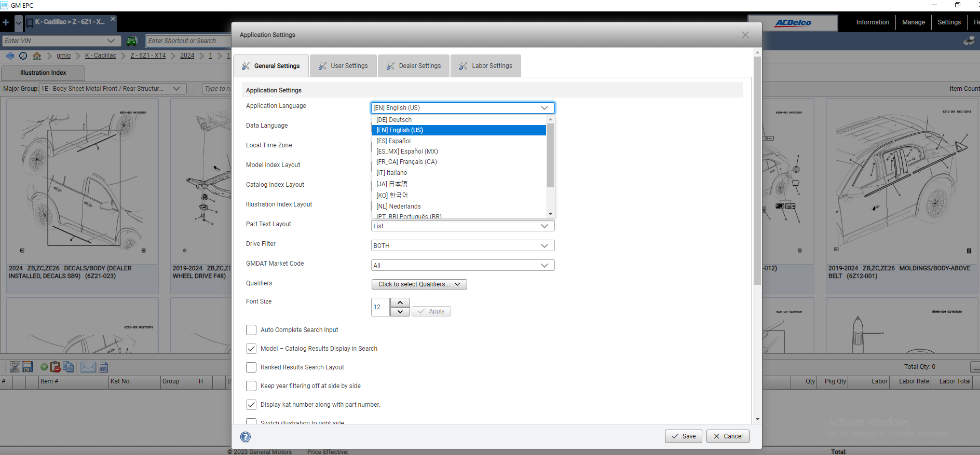The height and width of the screenshot is (455, 980).
Task: Click the Save button
Action: (684, 436)
